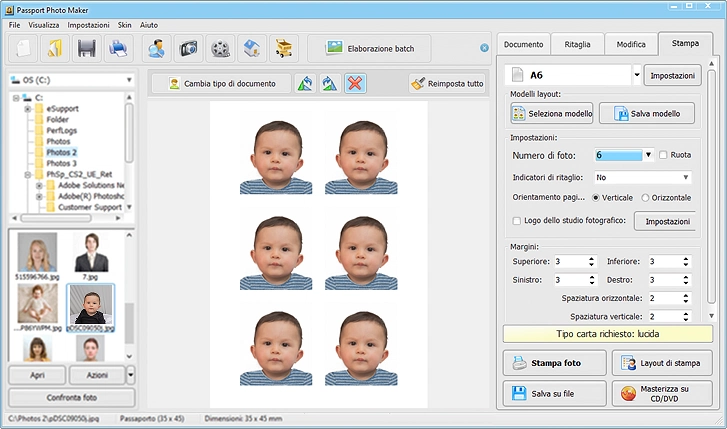Click the Apri button

pyautogui.click(x=37, y=375)
